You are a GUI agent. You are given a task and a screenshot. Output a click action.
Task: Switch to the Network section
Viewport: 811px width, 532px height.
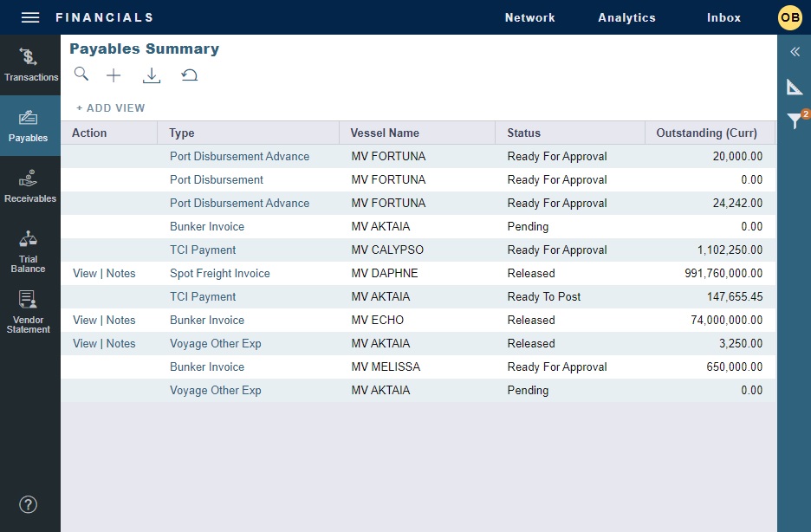point(529,17)
